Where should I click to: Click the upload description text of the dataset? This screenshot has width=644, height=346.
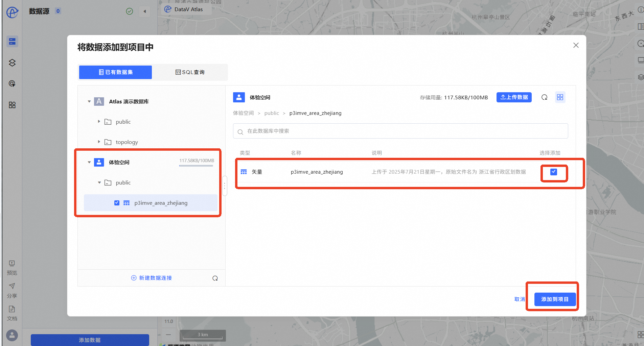coord(449,172)
